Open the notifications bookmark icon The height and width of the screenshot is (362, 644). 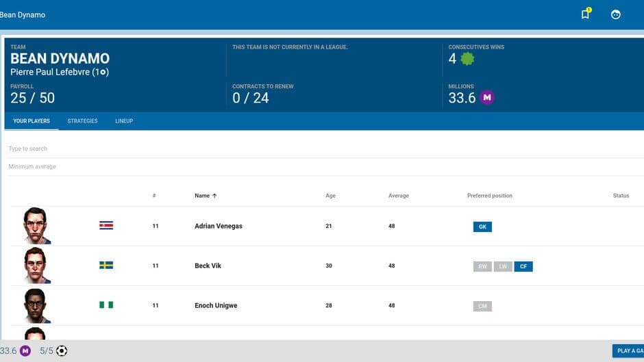coord(585,14)
